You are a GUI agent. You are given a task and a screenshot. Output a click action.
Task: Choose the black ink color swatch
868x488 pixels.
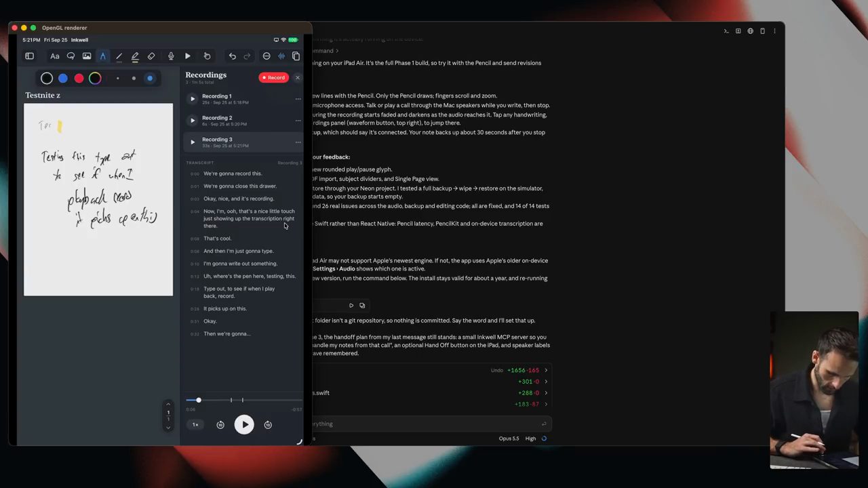47,79
